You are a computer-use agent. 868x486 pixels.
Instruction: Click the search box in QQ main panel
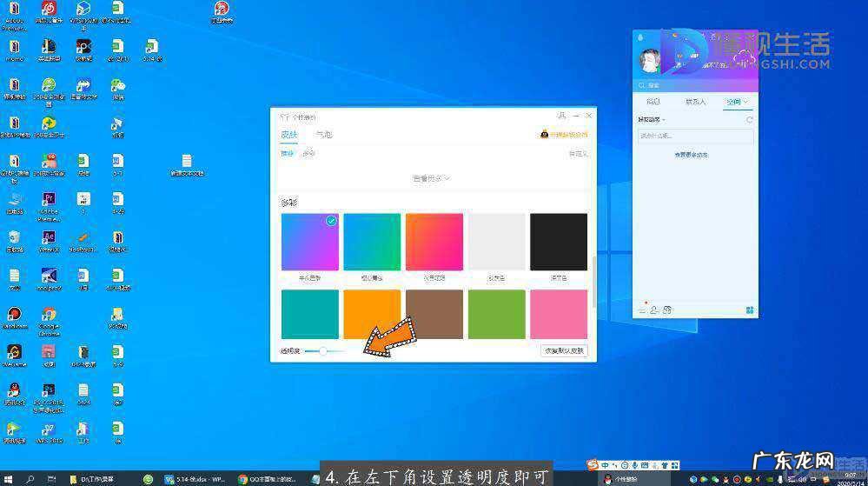(695, 85)
